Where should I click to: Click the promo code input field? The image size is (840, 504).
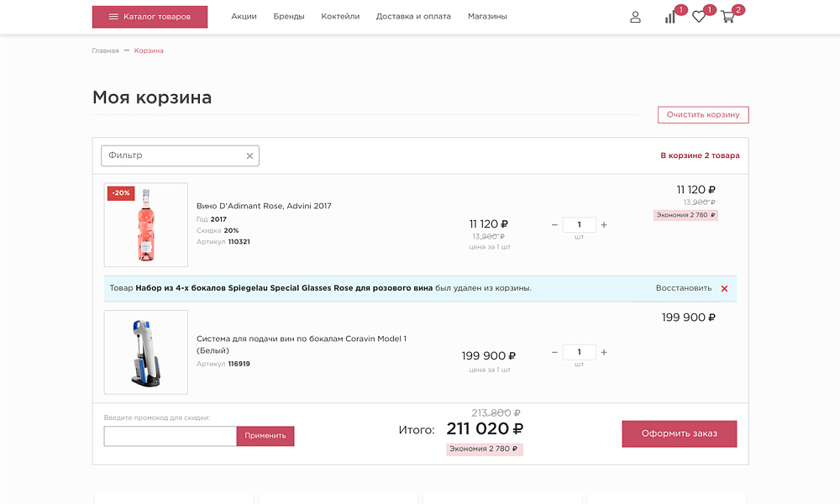point(169,436)
